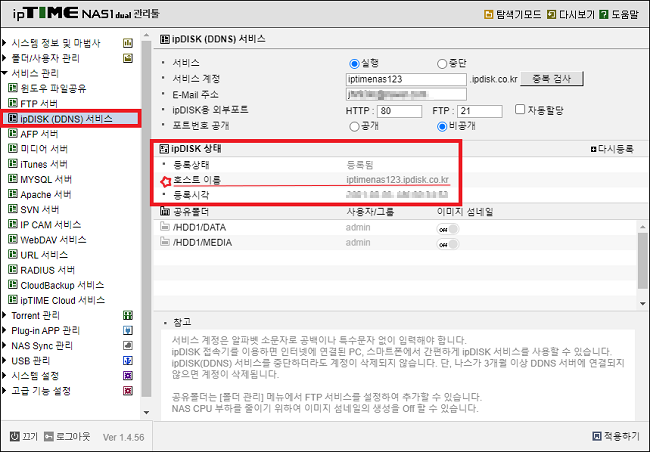
Task: Click 적용하기 apply link
Action: point(621,436)
